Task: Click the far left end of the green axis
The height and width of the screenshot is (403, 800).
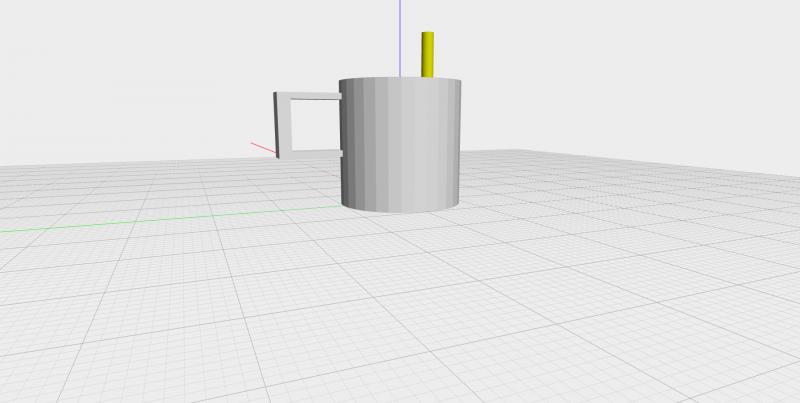Action: coord(4,230)
